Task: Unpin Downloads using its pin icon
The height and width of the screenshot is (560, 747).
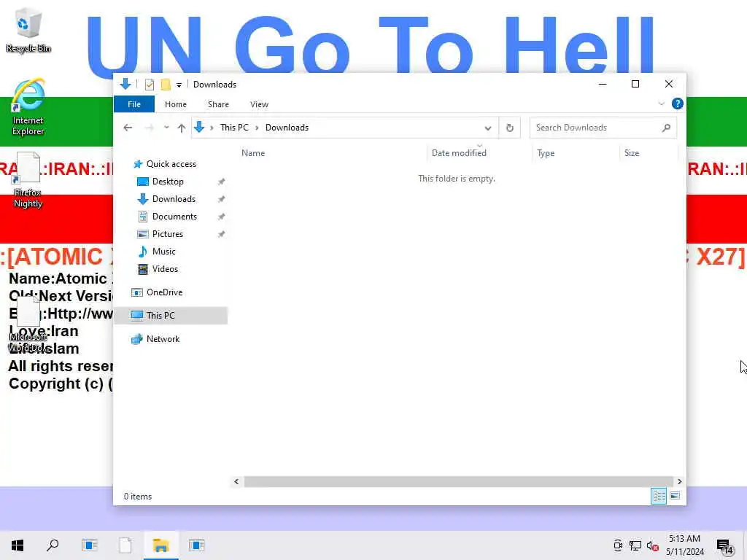Action: [221, 199]
